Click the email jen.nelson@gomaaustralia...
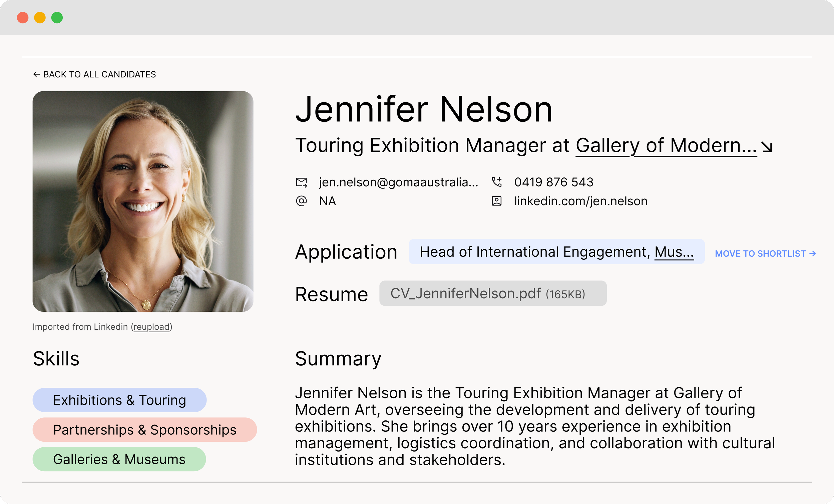 [398, 182]
